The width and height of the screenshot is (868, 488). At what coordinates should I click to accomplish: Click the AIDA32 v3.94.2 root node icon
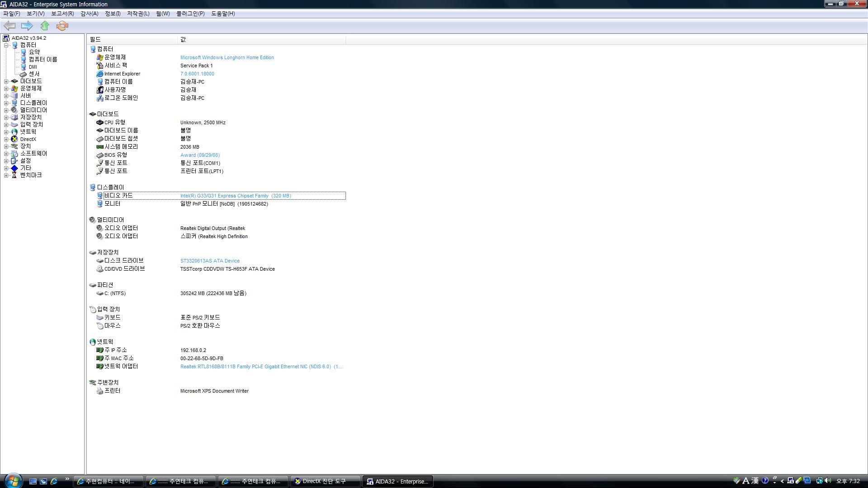click(x=6, y=38)
